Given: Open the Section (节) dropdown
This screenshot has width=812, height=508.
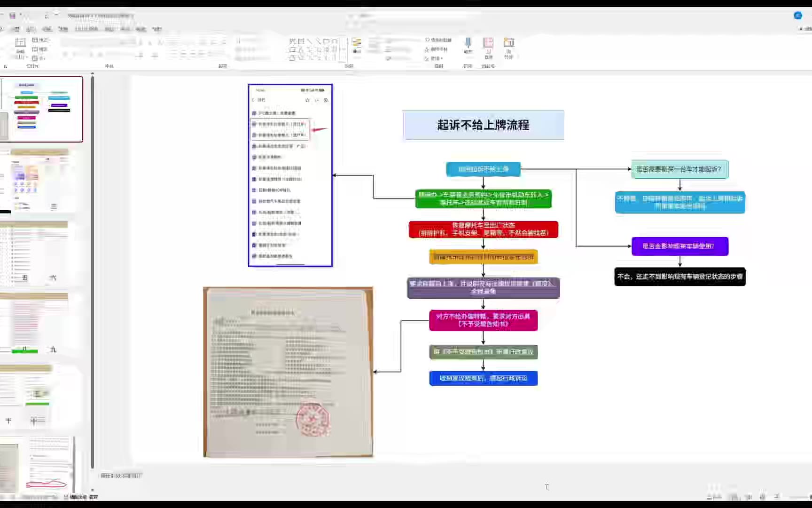Looking at the screenshot, I should pyautogui.click(x=39, y=58).
